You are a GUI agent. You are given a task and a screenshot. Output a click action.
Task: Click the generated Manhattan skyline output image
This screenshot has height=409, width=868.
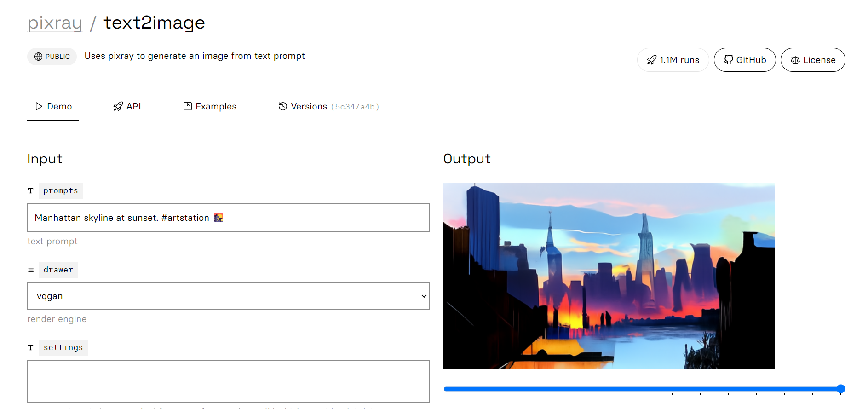click(x=609, y=276)
